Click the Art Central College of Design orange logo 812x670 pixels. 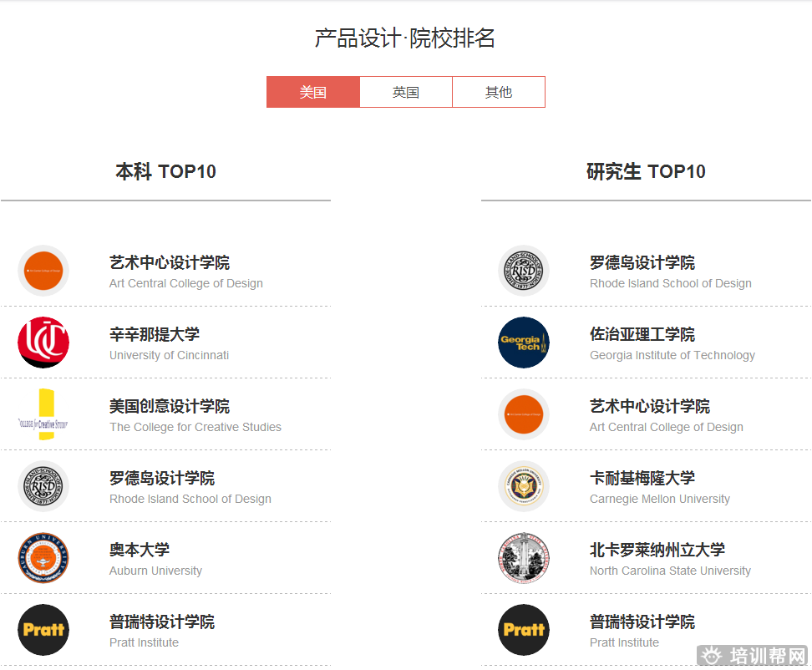point(43,272)
